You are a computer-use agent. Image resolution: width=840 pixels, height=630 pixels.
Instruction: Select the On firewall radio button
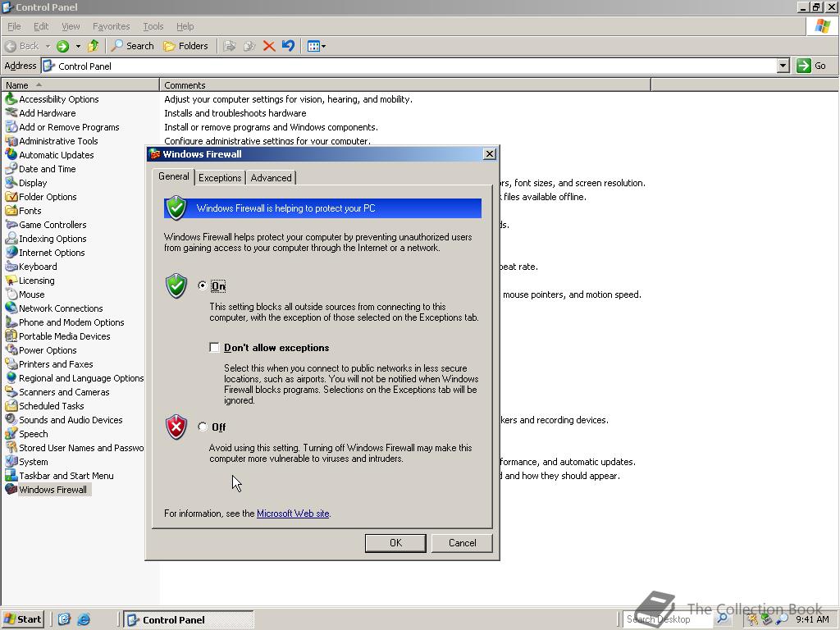click(x=202, y=285)
